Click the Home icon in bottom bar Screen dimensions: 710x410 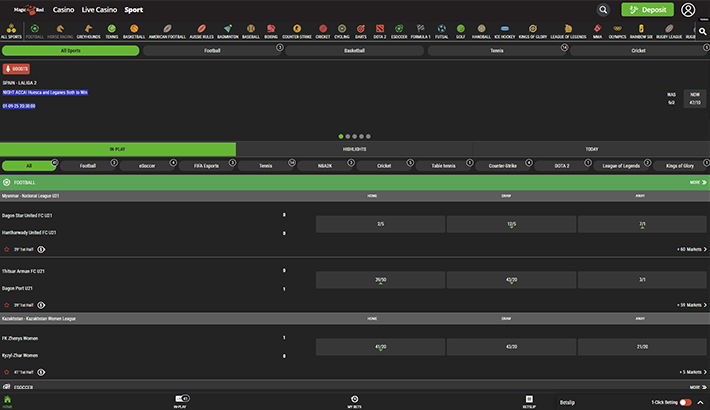click(x=7, y=402)
